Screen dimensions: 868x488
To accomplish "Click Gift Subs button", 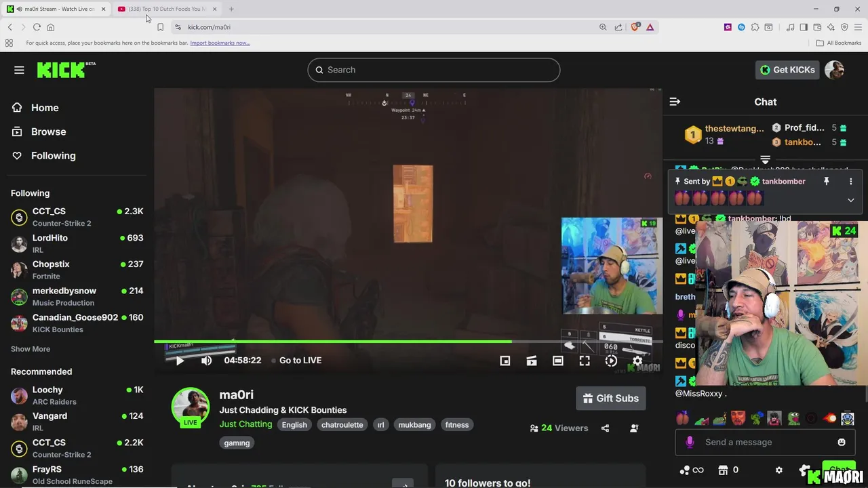I will [x=611, y=399].
